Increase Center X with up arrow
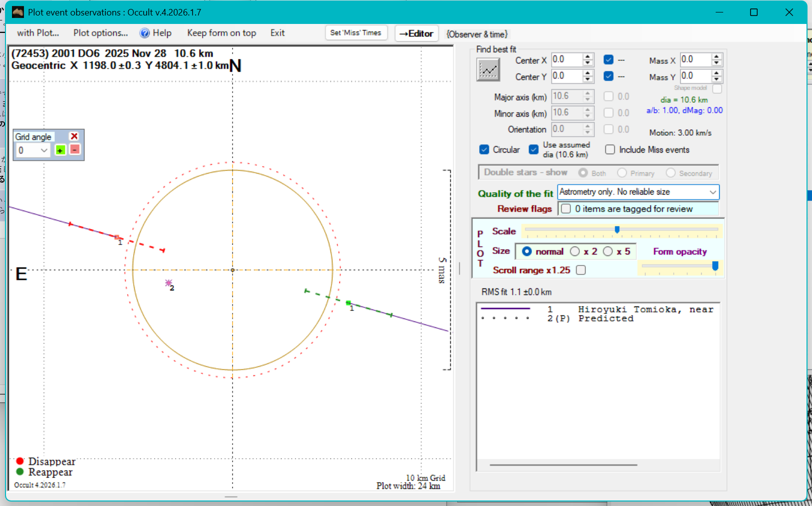The height and width of the screenshot is (506, 812). coord(588,57)
